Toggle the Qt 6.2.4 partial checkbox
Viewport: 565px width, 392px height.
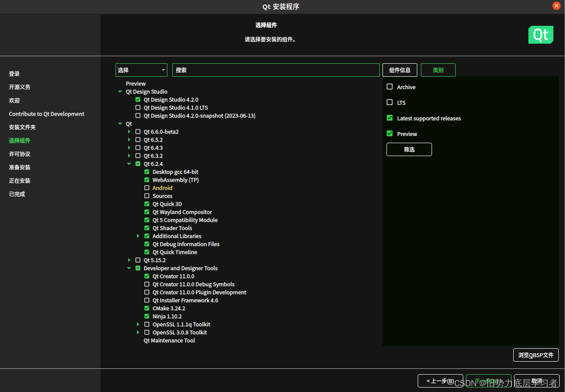tap(138, 164)
